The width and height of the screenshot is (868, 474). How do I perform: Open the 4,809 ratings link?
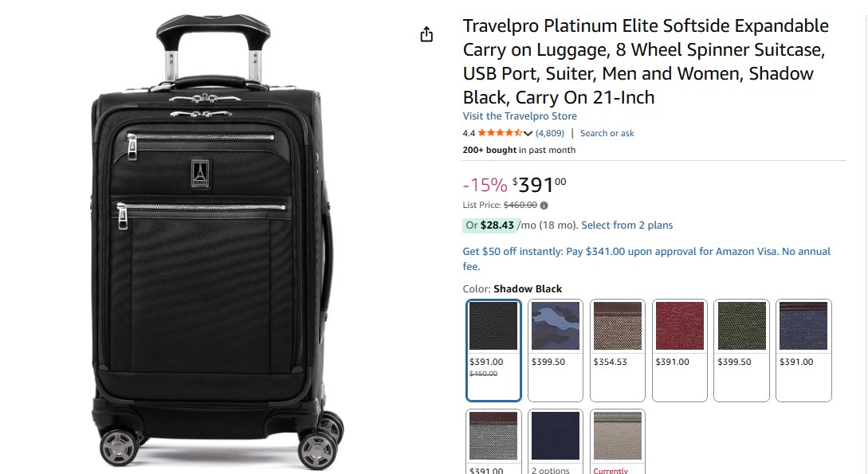550,133
